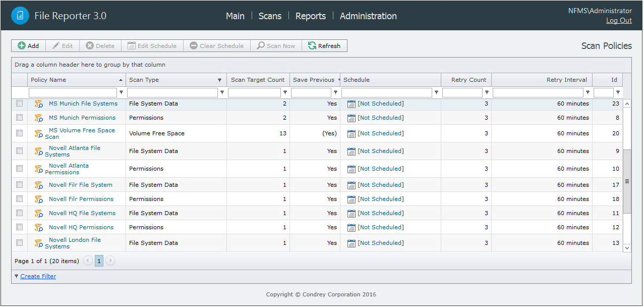Select the Novell Atlanta Permissions row checkbox
644x307 pixels.
point(20,169)
